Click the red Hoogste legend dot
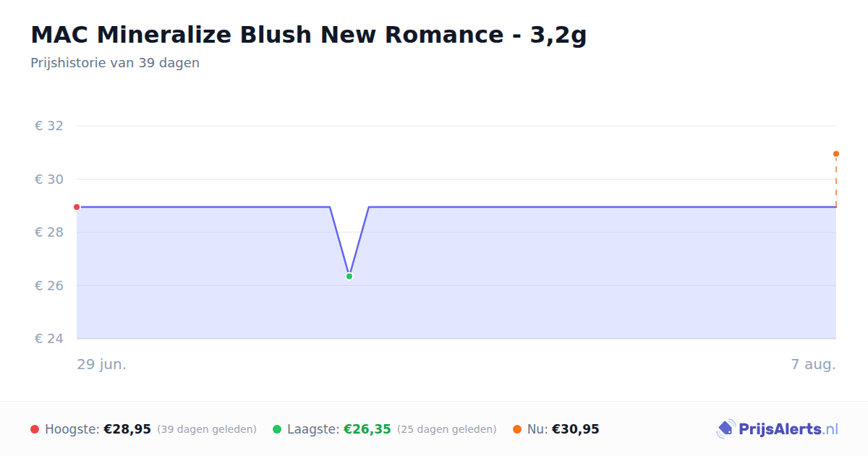Image resolution: width=868 pixels, height=456 pixels. pyautogui.click(x=35, y=429)
